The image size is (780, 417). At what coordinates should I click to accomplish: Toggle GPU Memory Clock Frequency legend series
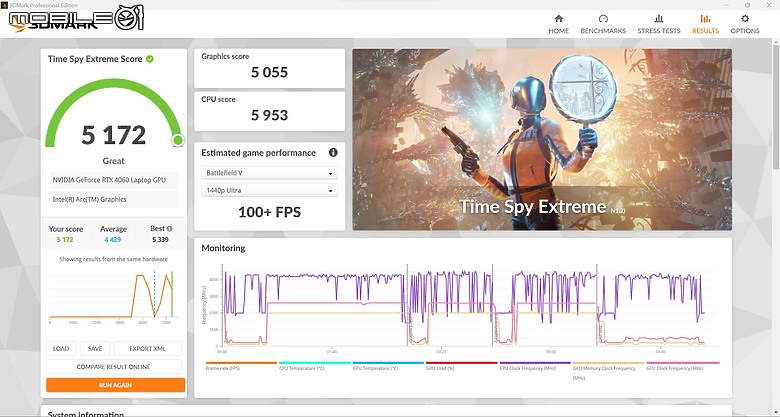point(608,370)
